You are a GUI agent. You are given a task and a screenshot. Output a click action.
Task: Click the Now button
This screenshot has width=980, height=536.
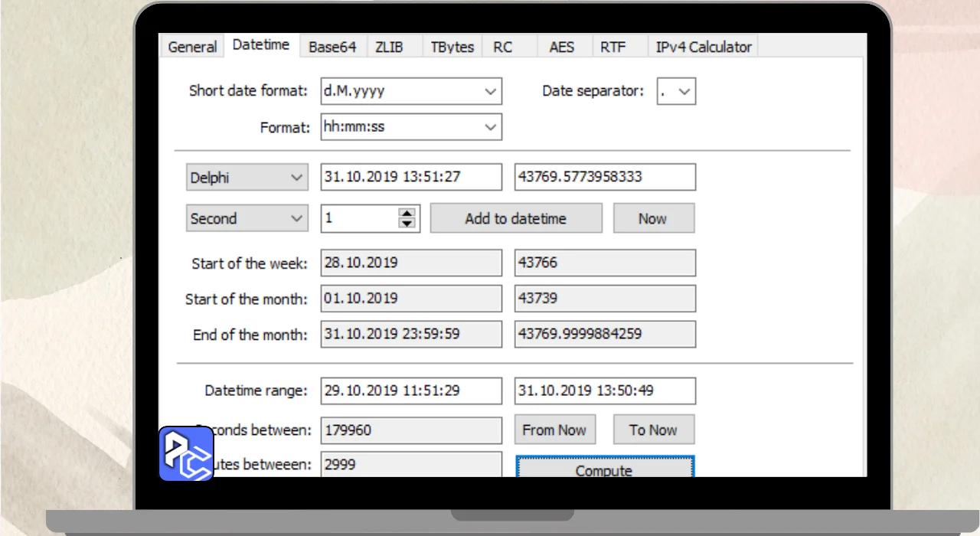653,218
